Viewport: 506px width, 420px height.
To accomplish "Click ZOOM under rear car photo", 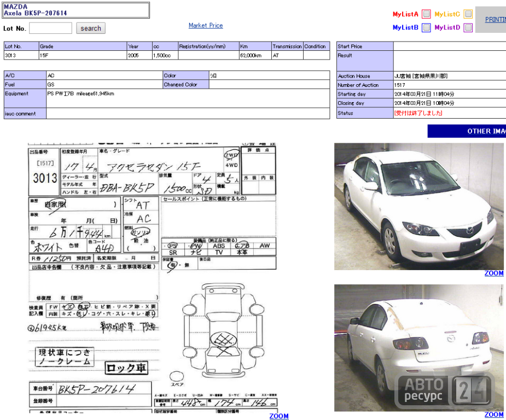I will point(494,415).
